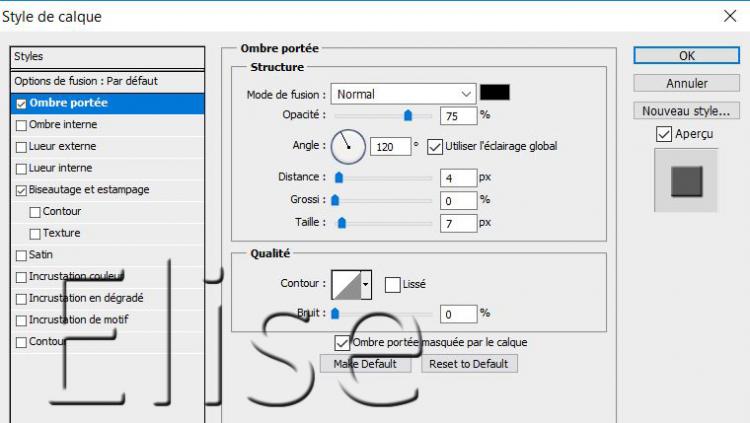Image resolution: width=750 pixels, height=423 pixels.
Task: Select Options de fusion : Par défaut
Action: [x=85, y=80]
